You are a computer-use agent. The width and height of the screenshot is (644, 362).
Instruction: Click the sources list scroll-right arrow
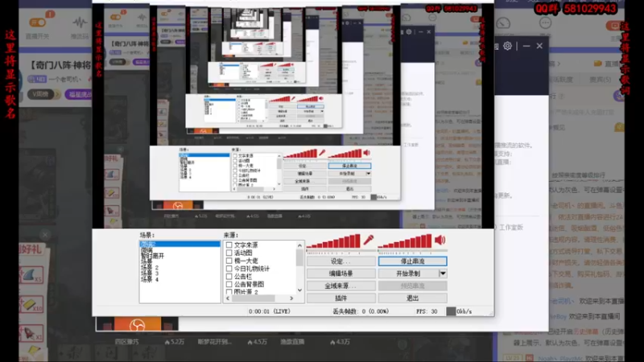point(291,298)
